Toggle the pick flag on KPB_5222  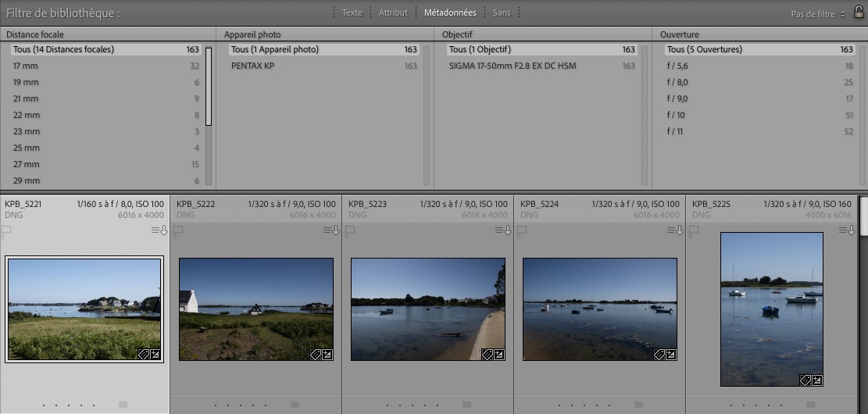point(179,230)
